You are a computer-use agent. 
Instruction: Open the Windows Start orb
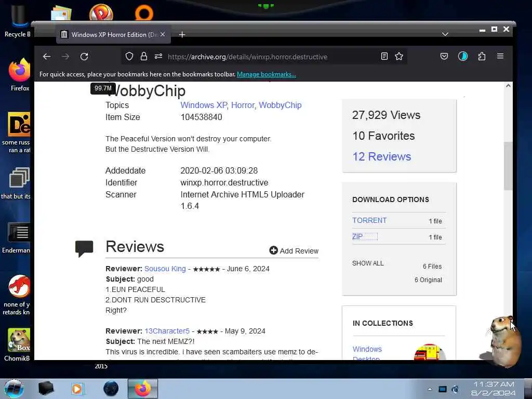click(14, 389)
